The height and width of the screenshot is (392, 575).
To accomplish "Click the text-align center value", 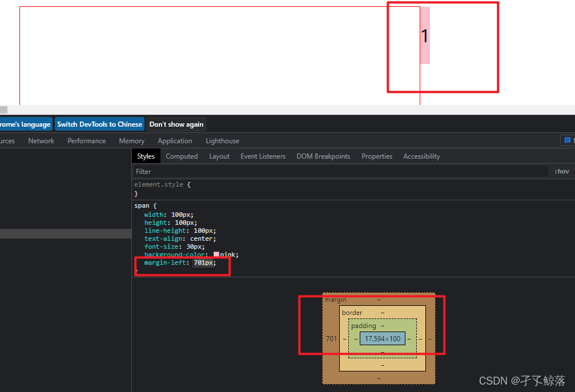I will coord(201,239).
